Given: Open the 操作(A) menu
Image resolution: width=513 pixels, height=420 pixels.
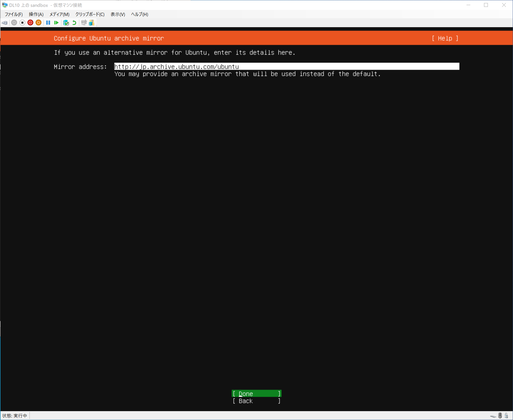Looking at the screenshot, I should [36, 14].
